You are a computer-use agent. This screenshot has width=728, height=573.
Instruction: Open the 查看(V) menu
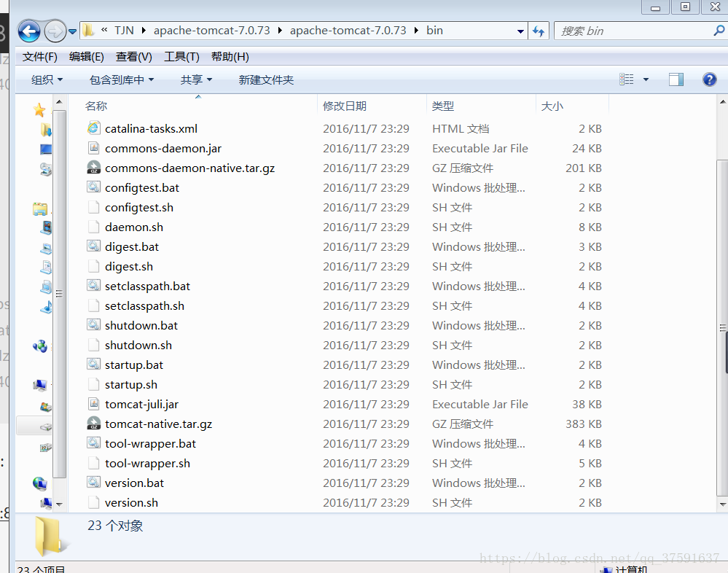coord(133,57)
